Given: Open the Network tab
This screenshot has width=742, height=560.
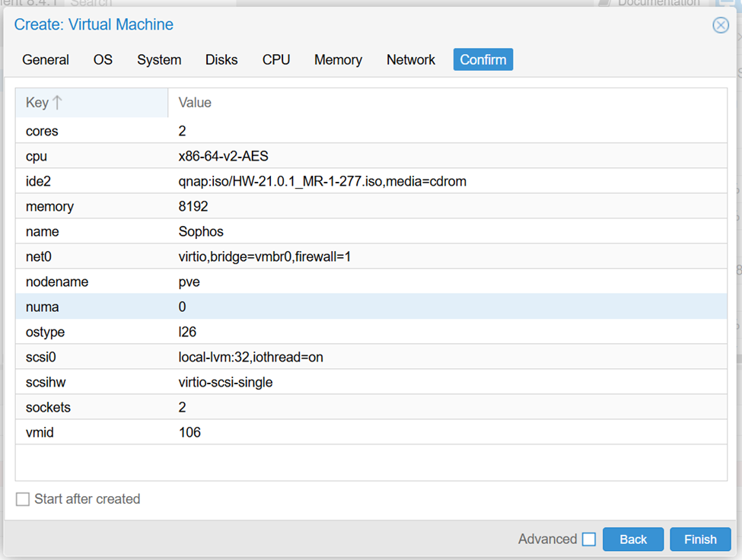Looking at the screenshot, I should [x=411, y=59].
